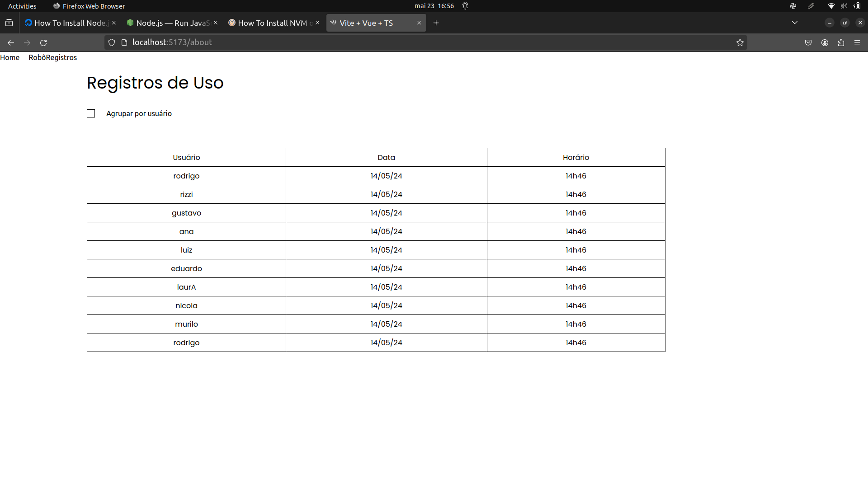This screenshot has height=488, width=868.
Task: Open the Firefox hamburger application menu
Action: tap(857, 42)
